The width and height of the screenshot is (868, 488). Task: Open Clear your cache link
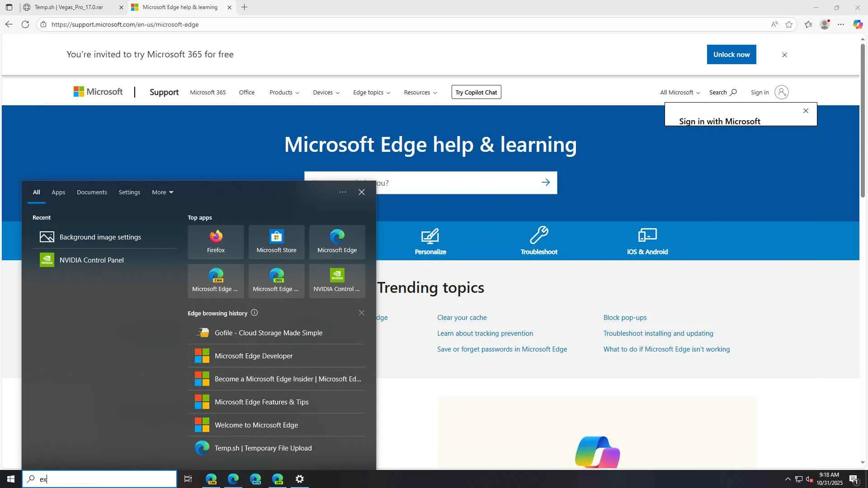462,318
